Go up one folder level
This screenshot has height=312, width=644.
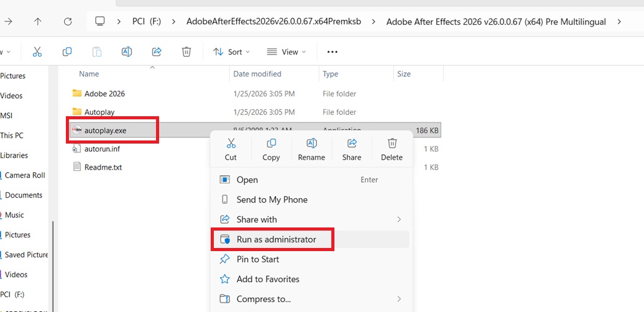[x=38, y=22]
